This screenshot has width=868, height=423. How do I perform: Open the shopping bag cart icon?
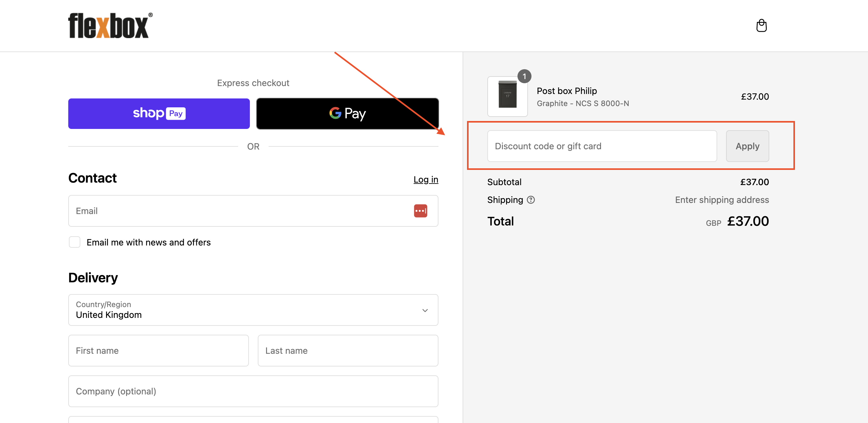(x=761, y=26)
